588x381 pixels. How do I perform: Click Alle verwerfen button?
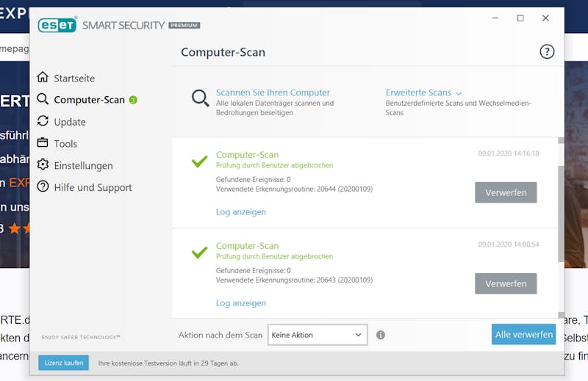coord(523,334)
